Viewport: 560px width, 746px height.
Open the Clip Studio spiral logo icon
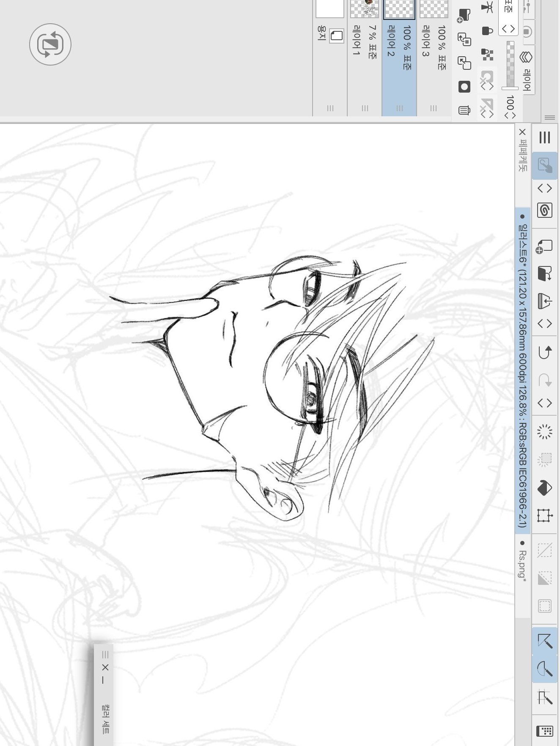point(545,210)
